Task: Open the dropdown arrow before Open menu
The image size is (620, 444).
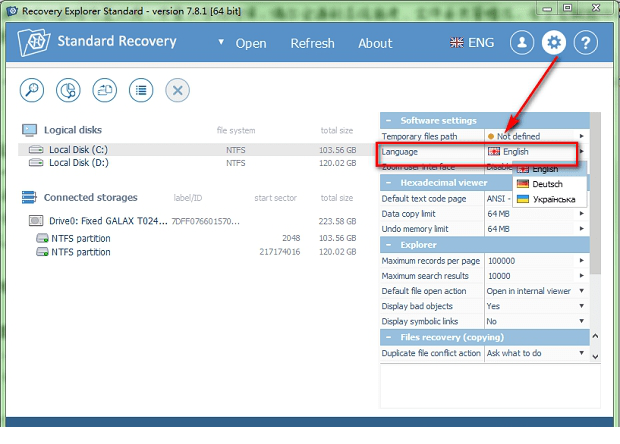Action: pyautogui.click(x=221, y=42)
